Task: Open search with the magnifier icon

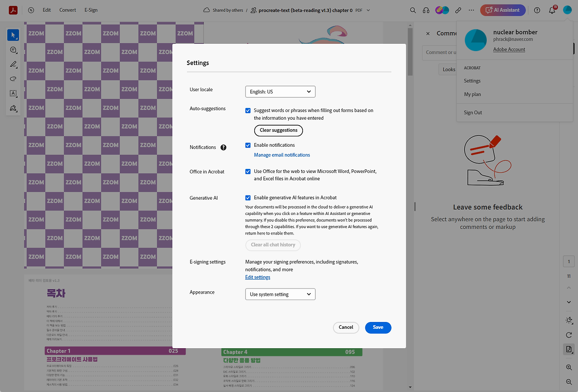Action: pyautogui.click(x=413, y=10)
